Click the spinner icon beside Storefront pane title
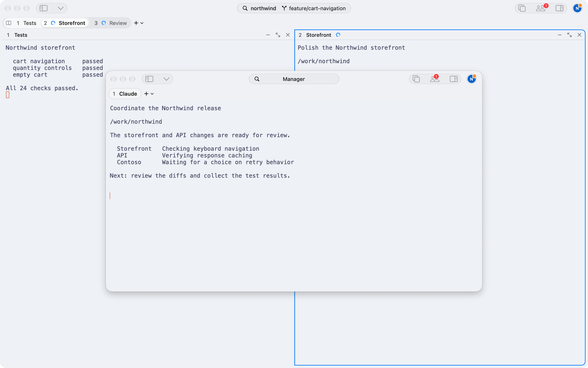 [x=338, y=35]
